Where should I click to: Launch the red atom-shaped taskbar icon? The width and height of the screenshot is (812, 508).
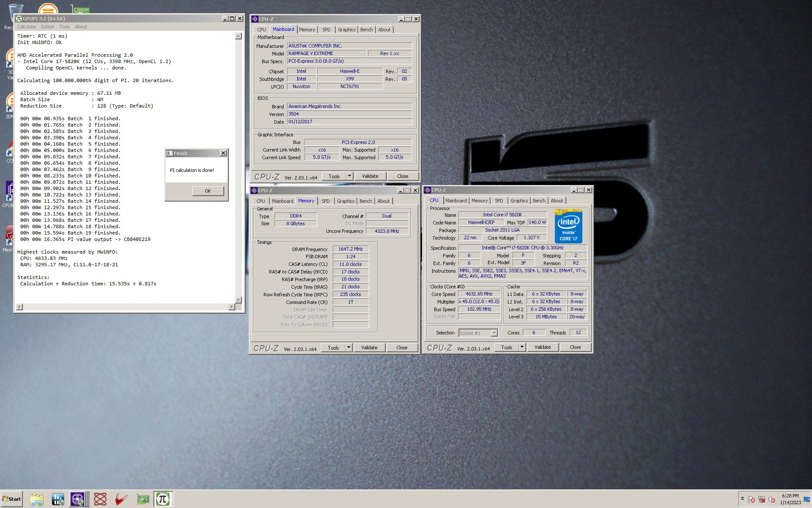[100, 499]
